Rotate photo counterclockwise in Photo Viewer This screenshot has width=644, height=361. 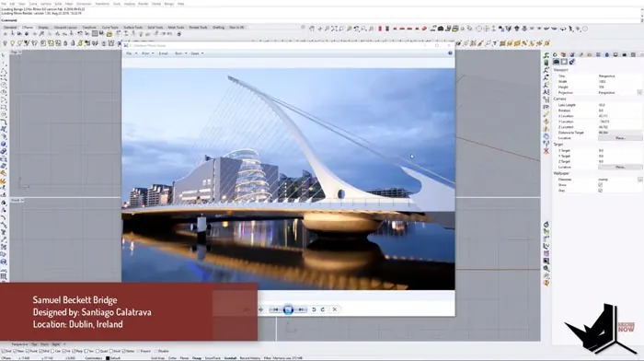314,309
